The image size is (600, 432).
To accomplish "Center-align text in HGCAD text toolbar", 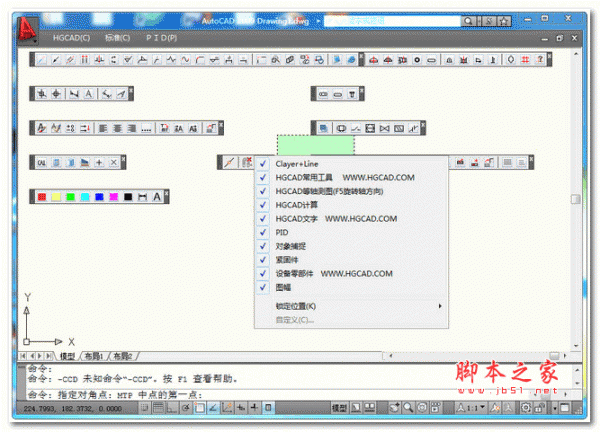I will point(117,128).
